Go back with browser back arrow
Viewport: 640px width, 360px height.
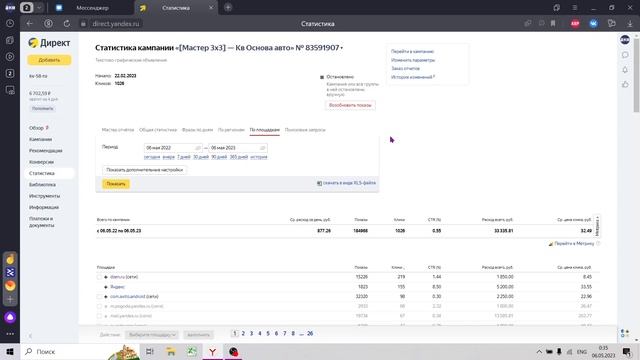(x=29, y=24)
